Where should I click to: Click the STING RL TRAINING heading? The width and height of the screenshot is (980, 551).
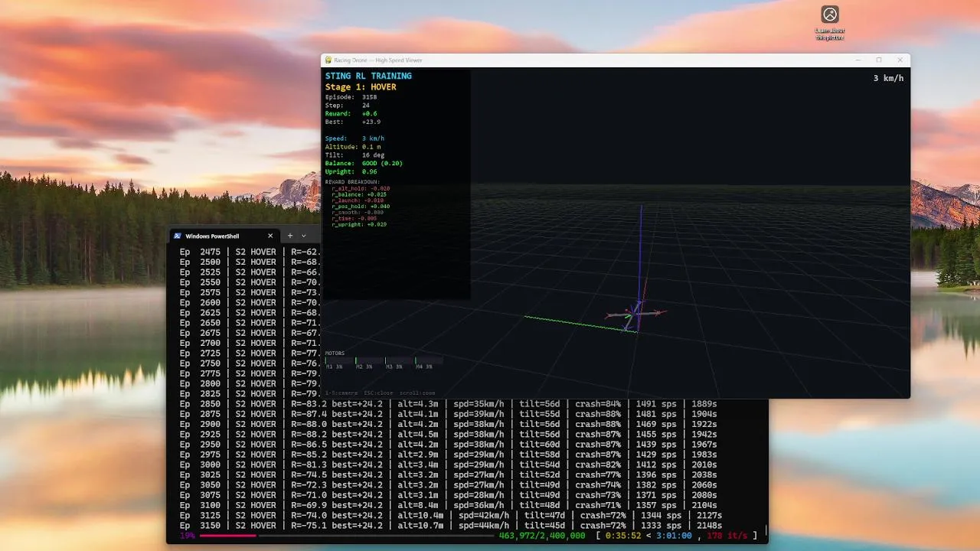(368, 76)
